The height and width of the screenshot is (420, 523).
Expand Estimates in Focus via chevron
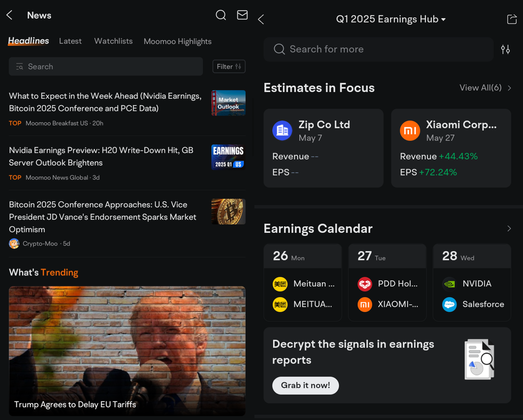[509, 88]
